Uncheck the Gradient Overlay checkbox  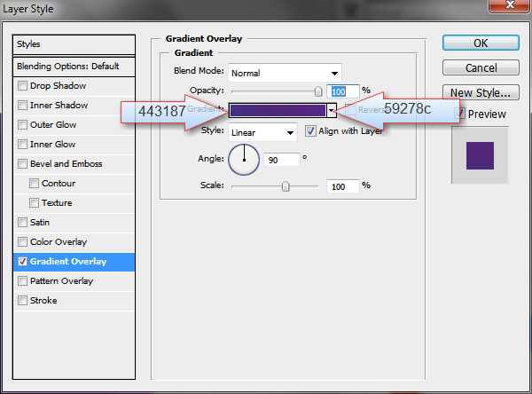click(x=22, y=262)
